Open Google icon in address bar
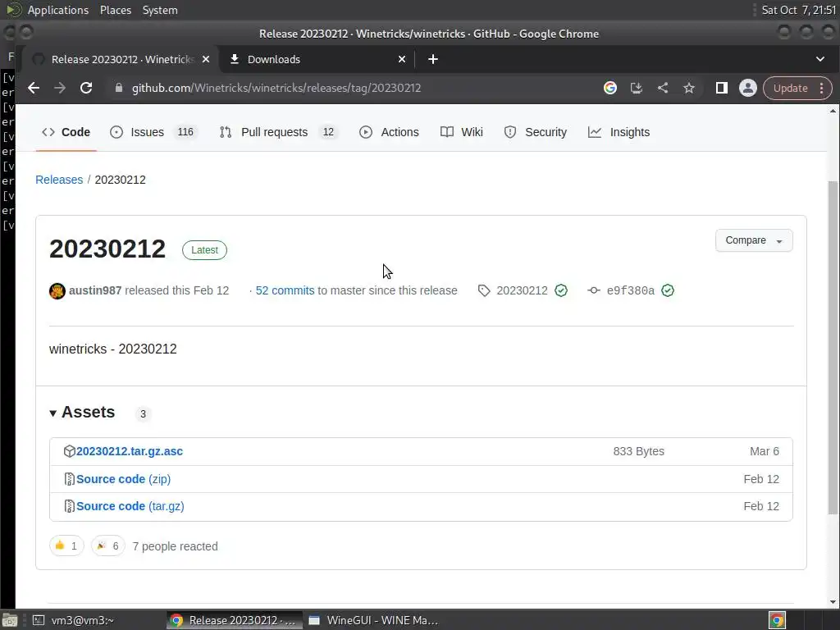This screenshot has width=840, height=630. [x=609, y=88]
